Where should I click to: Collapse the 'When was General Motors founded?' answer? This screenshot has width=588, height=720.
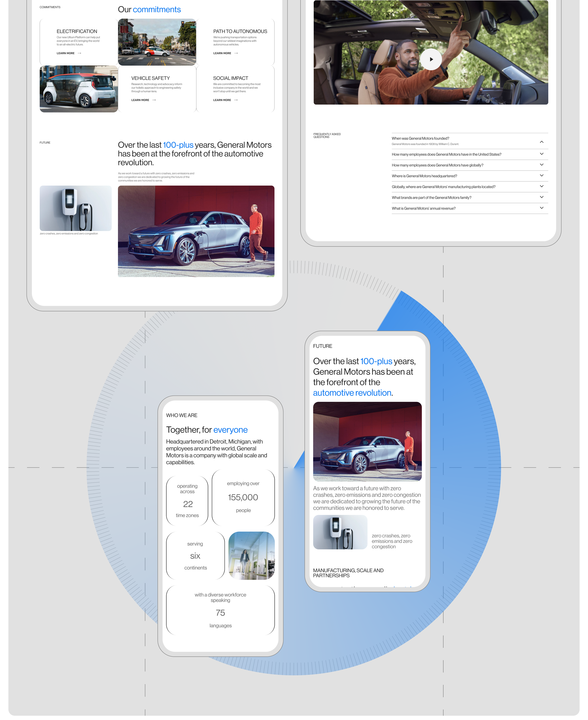click(x=542, y=141)
